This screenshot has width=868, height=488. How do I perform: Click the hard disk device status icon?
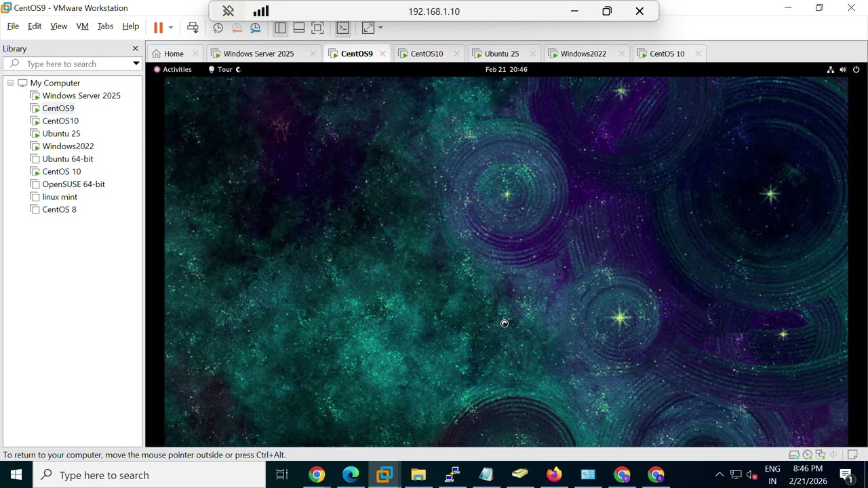794,455
